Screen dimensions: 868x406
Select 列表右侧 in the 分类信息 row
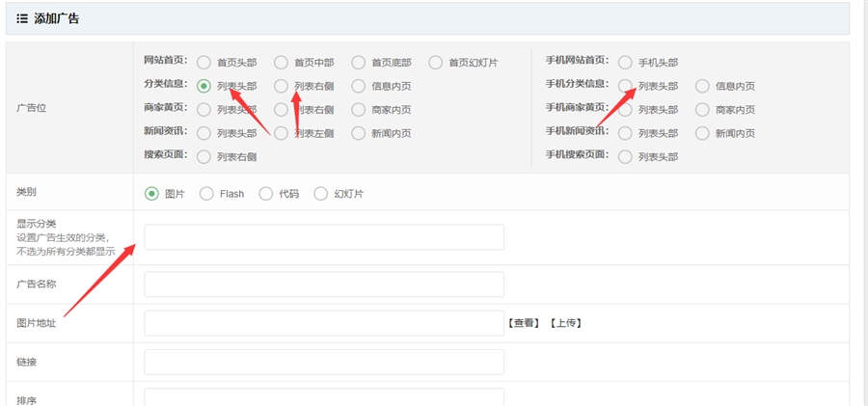(281, 86)
